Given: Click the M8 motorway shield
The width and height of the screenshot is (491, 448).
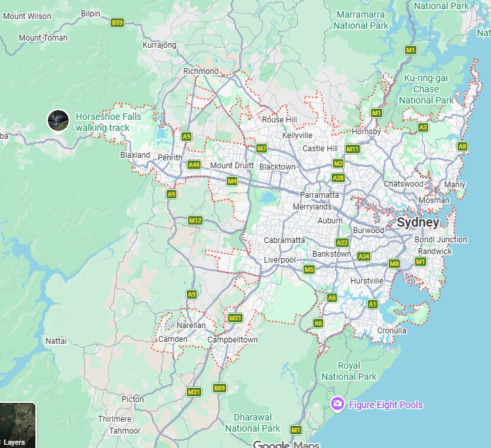Looking at the screenshot, I should coord(394,263).
